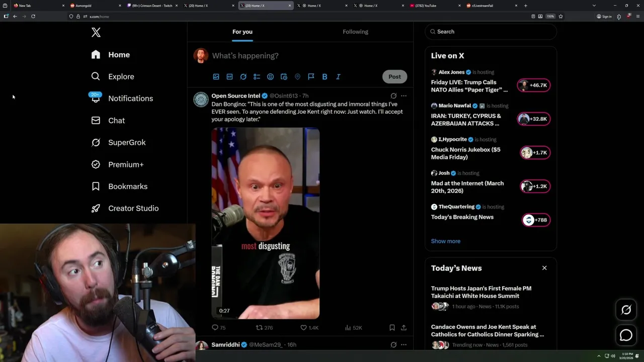
Task: Repost the post with 276 reposts
Action: [264, 328]
